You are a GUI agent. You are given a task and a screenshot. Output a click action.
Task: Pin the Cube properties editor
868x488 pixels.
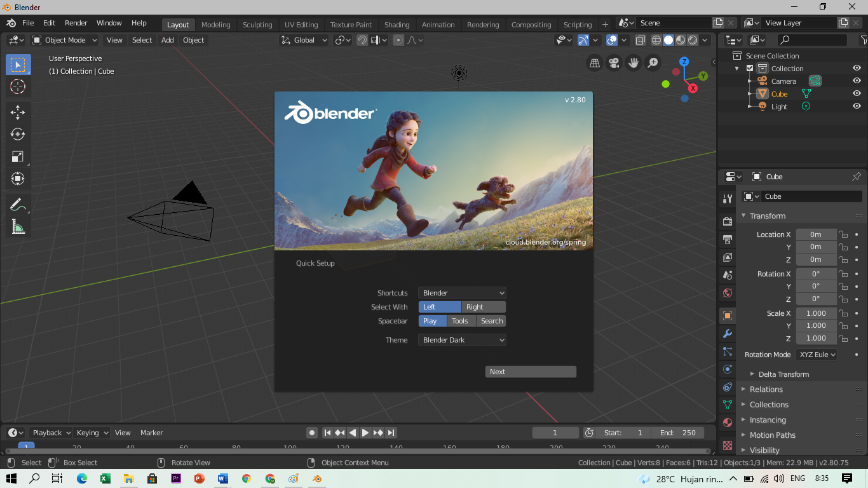[x=856, y=177]
